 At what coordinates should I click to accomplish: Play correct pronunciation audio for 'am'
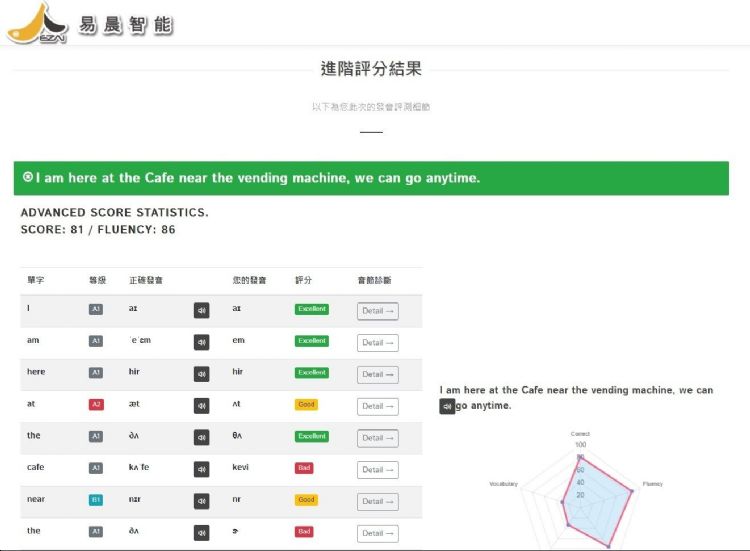tap(201, 342)
